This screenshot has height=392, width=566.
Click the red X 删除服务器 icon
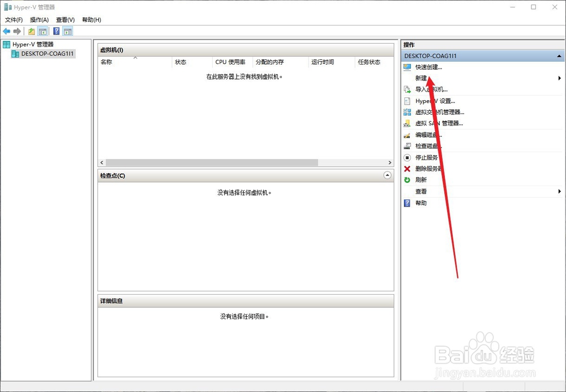(x=407, y=169)
